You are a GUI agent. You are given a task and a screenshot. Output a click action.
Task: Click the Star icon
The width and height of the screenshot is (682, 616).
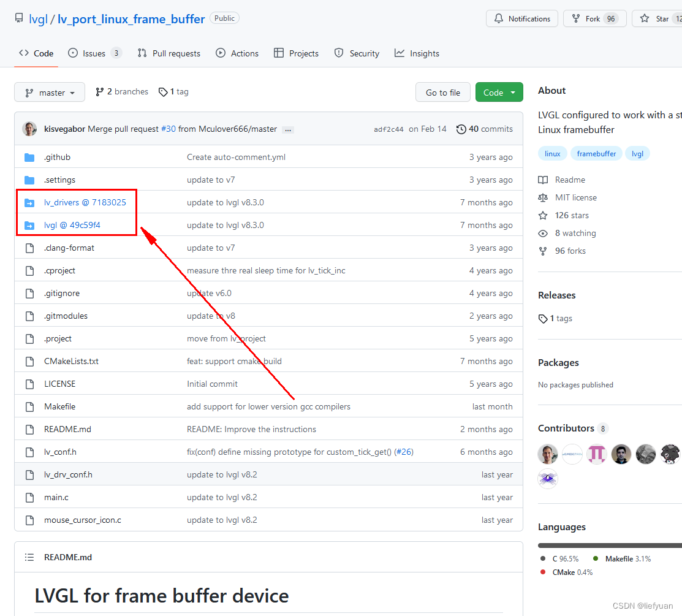645,19
